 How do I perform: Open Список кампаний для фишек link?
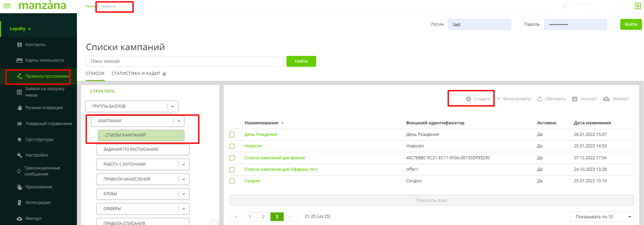tap(275, 158)
